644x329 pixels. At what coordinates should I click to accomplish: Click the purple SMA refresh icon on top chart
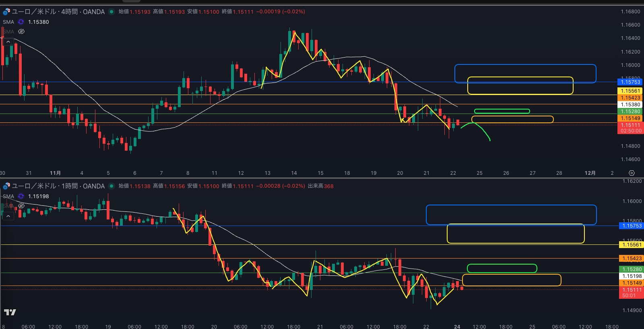pyautogui.click(x=21, y=22)
